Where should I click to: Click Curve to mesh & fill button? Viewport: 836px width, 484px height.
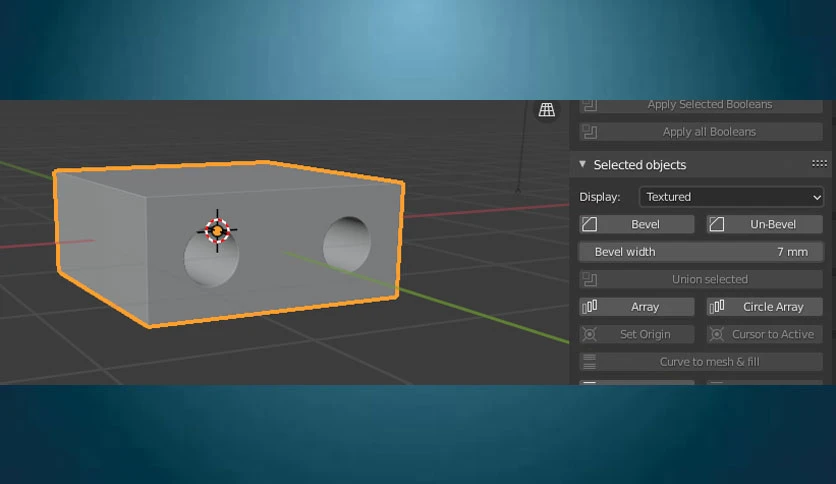[x=701, y=362]
